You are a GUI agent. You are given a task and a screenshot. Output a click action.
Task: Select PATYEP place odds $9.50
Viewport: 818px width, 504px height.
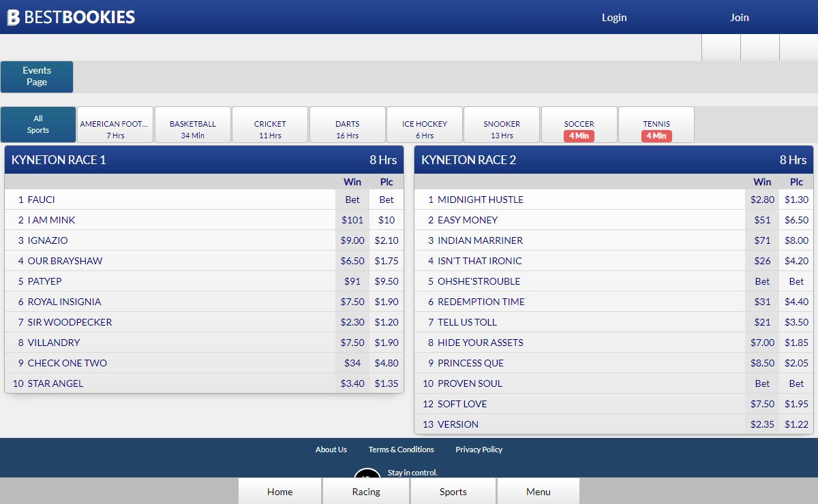[x=387, y=281]
